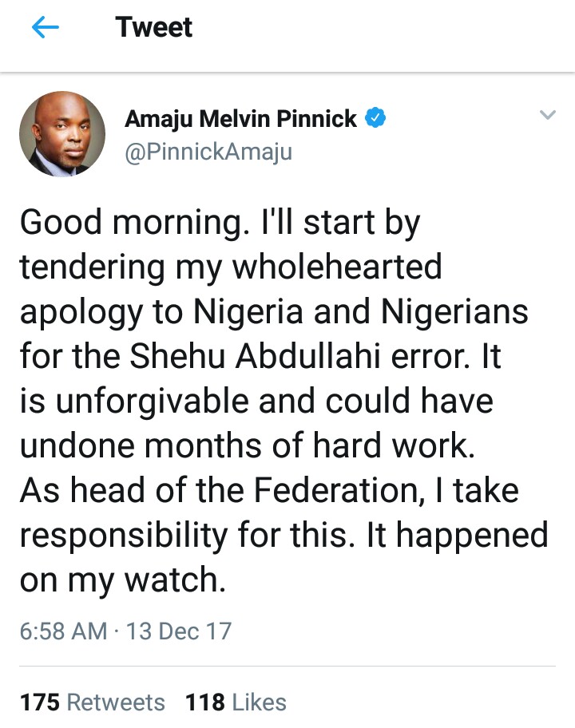This screenshot has width=575, height=728.
Task: Open the @PinnickAmaju handle link
Action: click(208, 151)
